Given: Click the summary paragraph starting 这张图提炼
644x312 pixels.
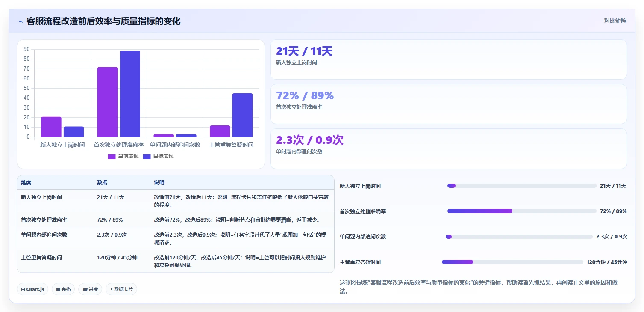Looking at the screenshot, I should coord(479,287).
